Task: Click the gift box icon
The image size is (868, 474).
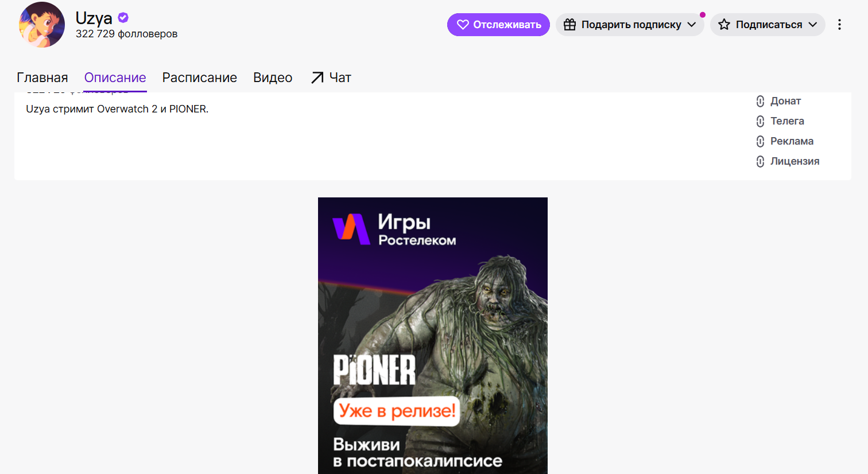Action: pyautogui.click(x=569, y=25)
